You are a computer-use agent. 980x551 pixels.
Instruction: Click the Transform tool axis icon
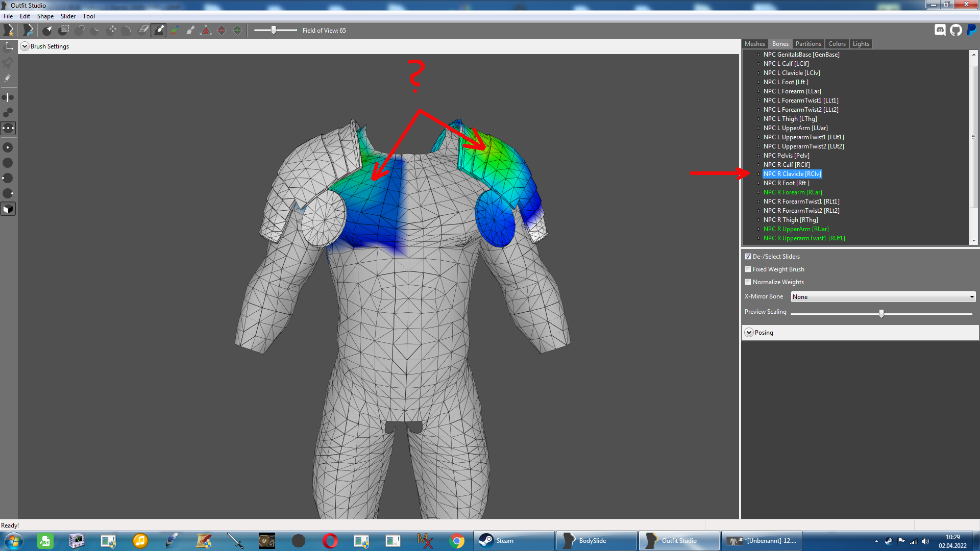click(x=8, y=47)
